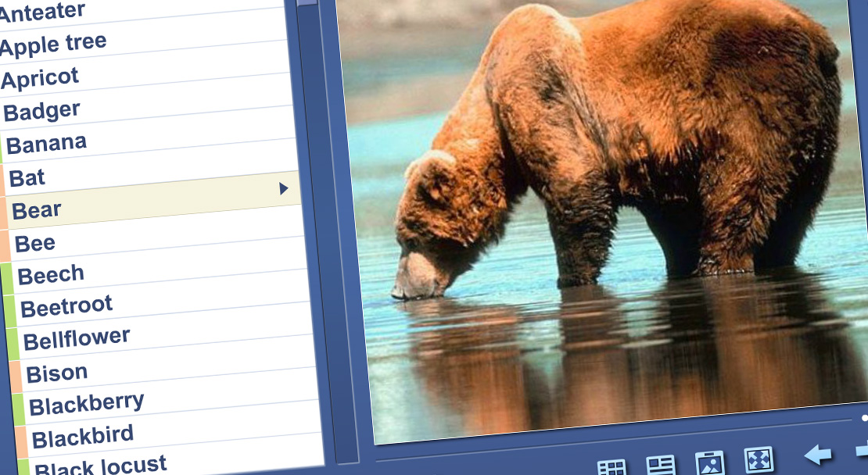Switch to text and image layout view
Screen dimensions: 868x475
coord(661,465)
